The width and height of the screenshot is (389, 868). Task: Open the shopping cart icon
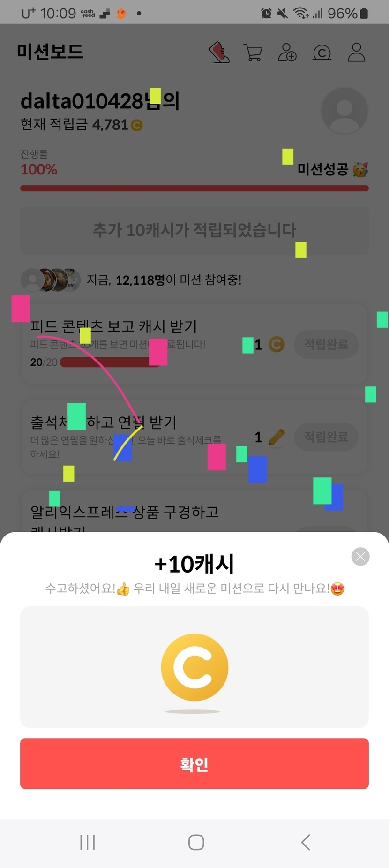tap(253, 52)
